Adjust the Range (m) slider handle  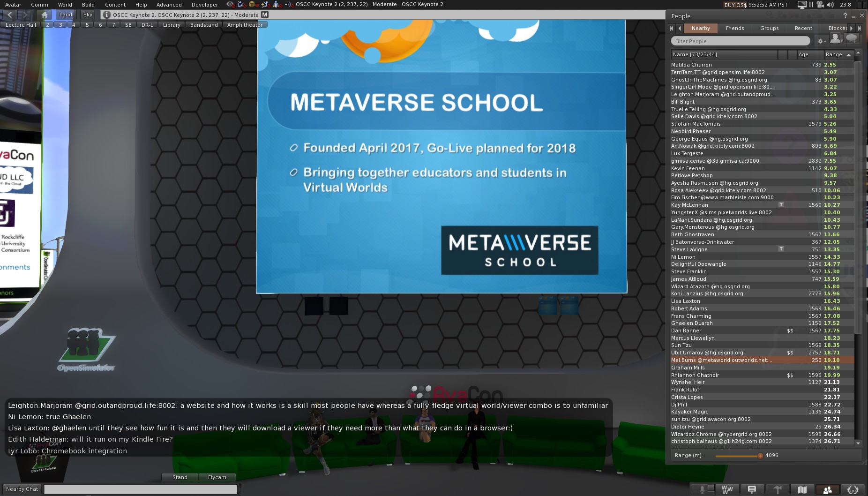point(760,456)
